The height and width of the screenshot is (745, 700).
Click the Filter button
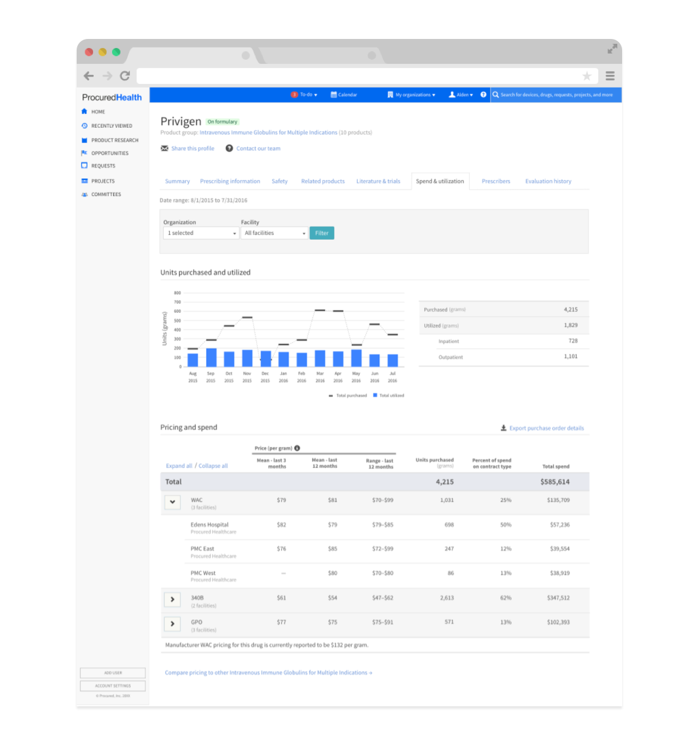[321, 233]
